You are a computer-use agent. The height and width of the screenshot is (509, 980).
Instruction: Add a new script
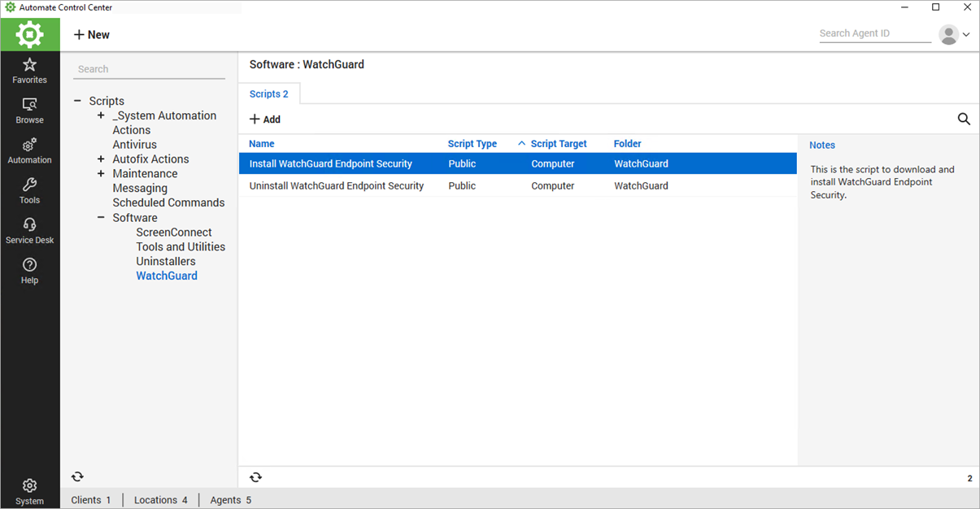click(265, 120)
